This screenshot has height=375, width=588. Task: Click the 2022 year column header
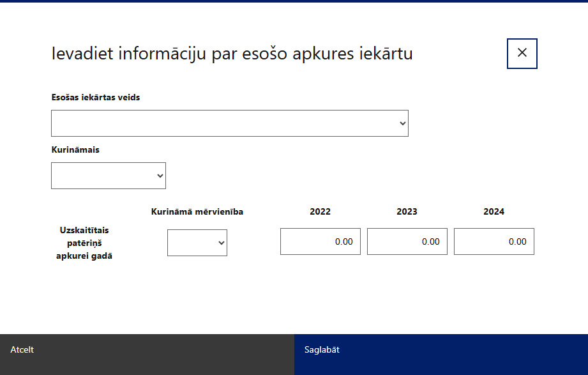[x=320, y=211]
